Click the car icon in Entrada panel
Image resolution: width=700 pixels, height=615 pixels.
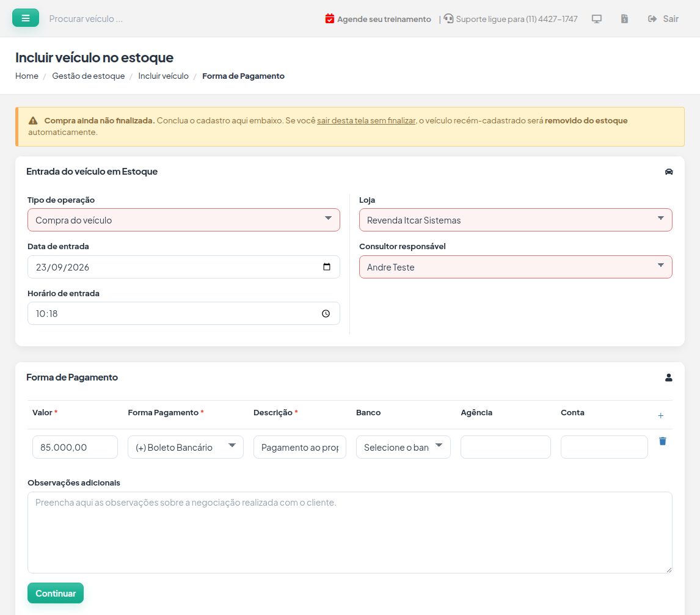[669, 172]
